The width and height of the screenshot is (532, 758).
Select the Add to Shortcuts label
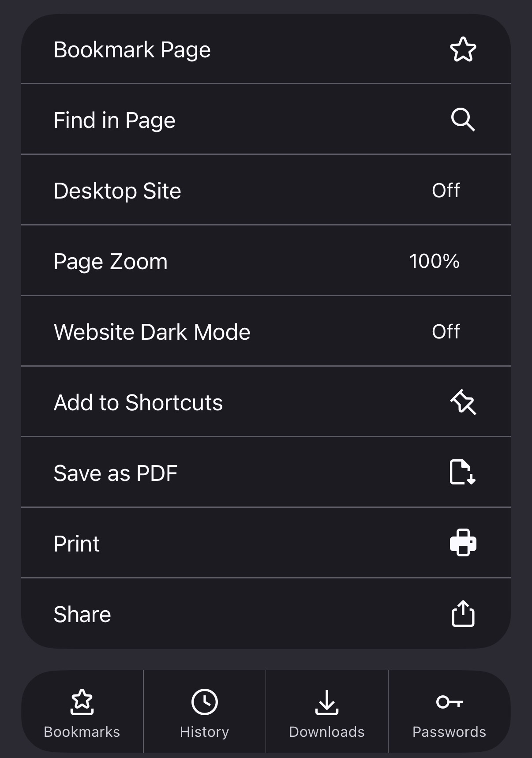click(138, 403)
